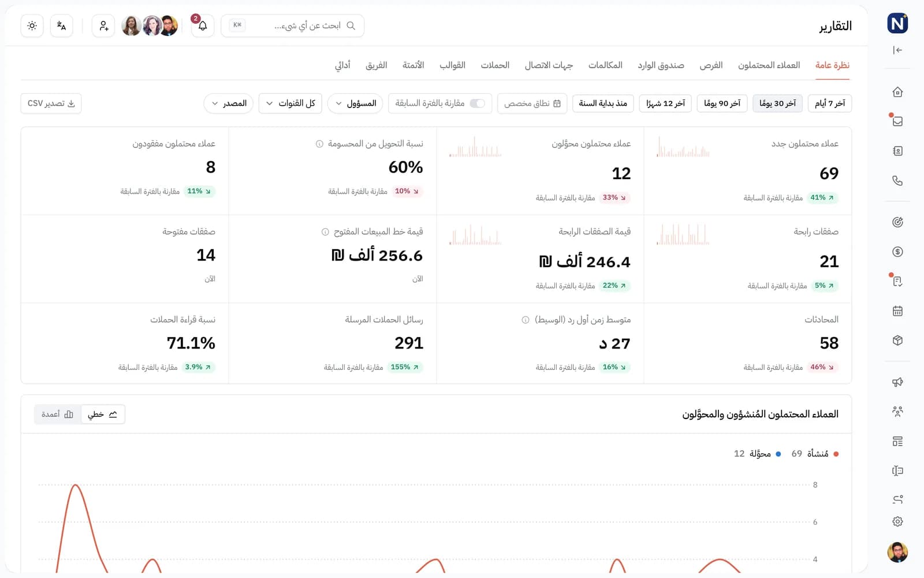Toggle light theme sun icon

click(x=32, y=26)
